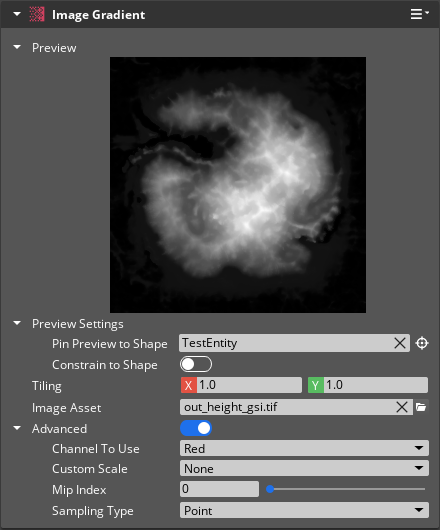Collapse the Advanced section

coord(17,428)
